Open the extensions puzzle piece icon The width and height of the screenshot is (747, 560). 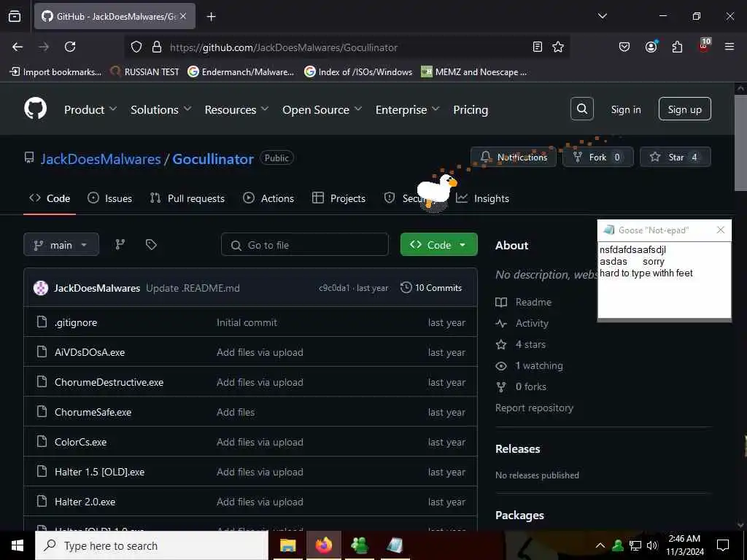tap(677, 47)
